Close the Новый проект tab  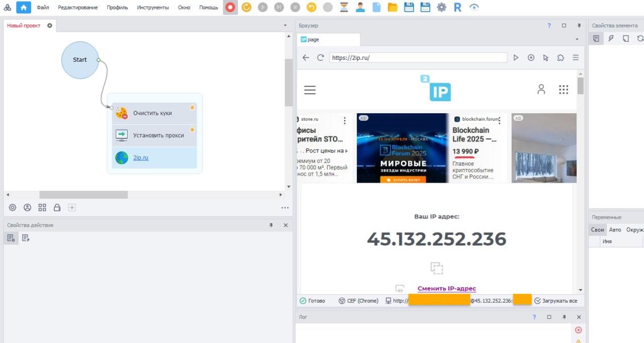49,26
